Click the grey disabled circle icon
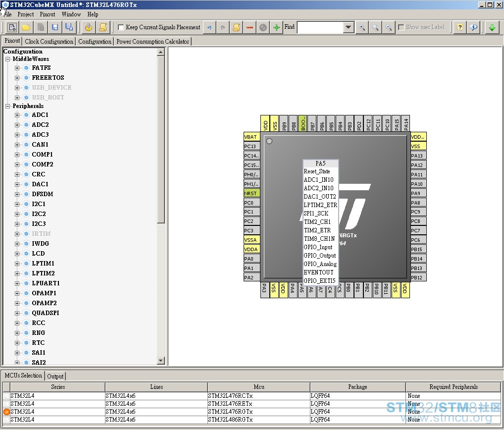 pyautogui.click(x=263, y=27)
